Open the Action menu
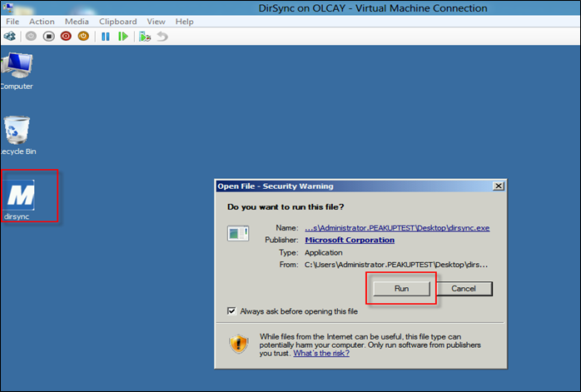 click(42, 22)
